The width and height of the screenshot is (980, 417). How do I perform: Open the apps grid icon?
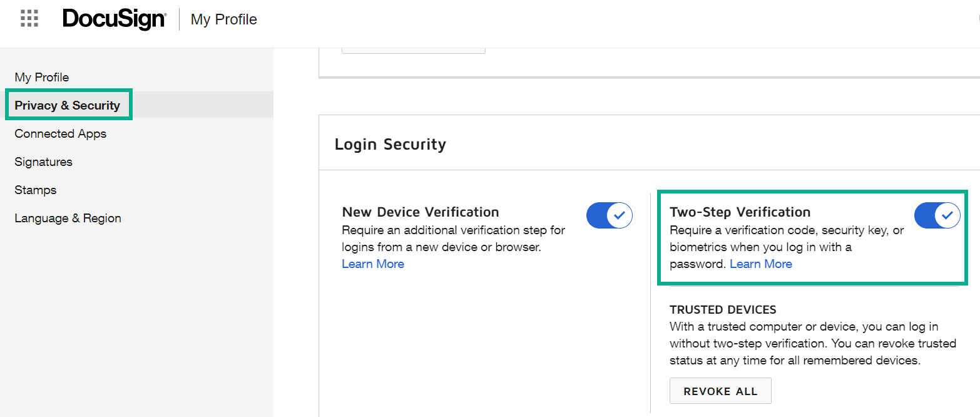[x=29, y=19]
